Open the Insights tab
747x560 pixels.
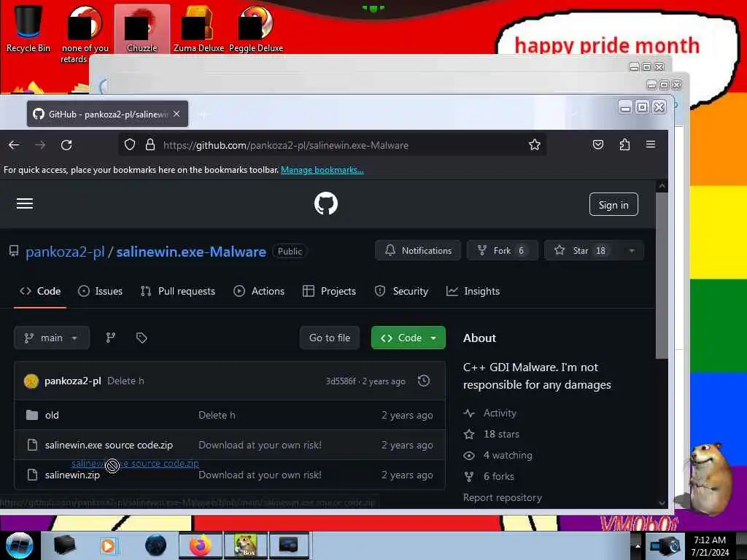(x=473, y=291)
